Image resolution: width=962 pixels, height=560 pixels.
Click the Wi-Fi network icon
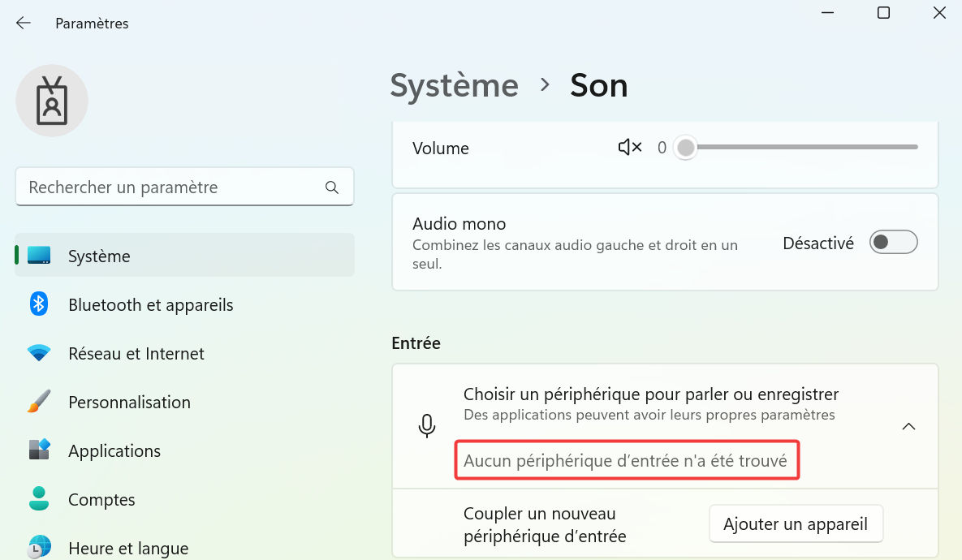click(39, 353)
